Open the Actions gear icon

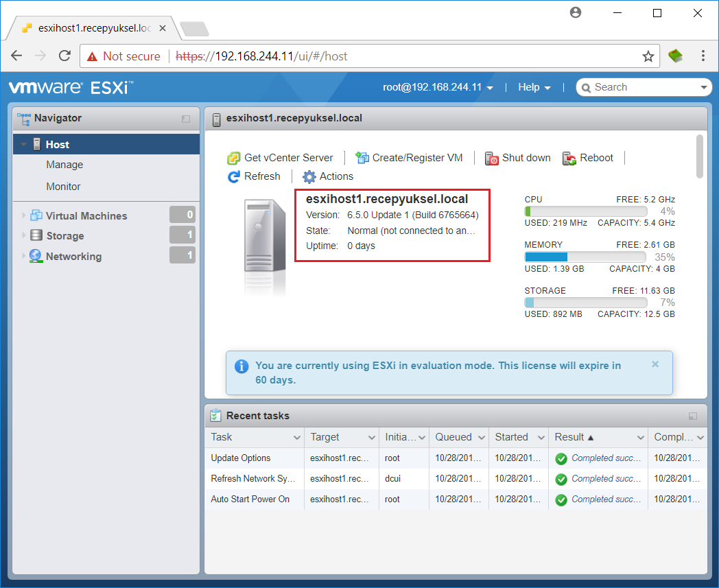pyautogui.click(x=309, y=176)
